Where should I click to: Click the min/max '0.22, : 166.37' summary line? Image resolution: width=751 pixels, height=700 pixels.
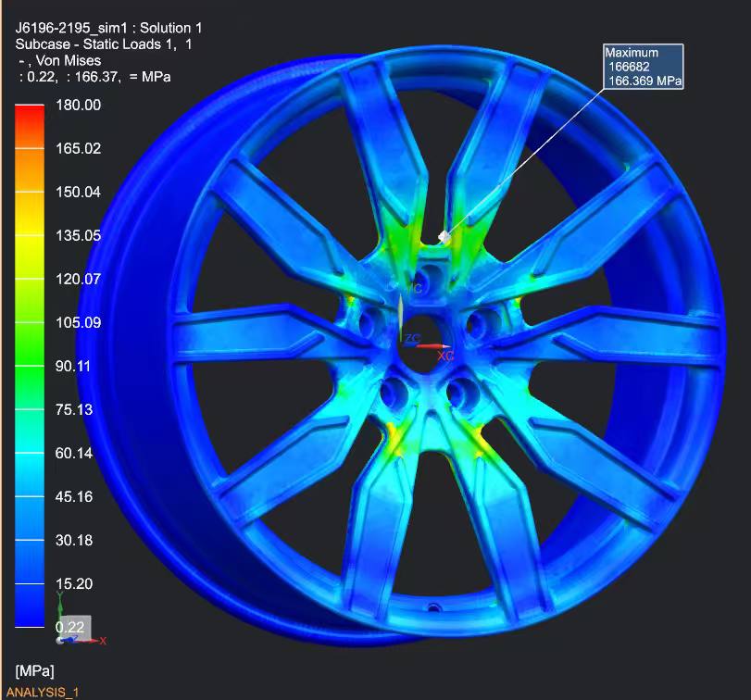pyautogui.click(x=94, y=77)
